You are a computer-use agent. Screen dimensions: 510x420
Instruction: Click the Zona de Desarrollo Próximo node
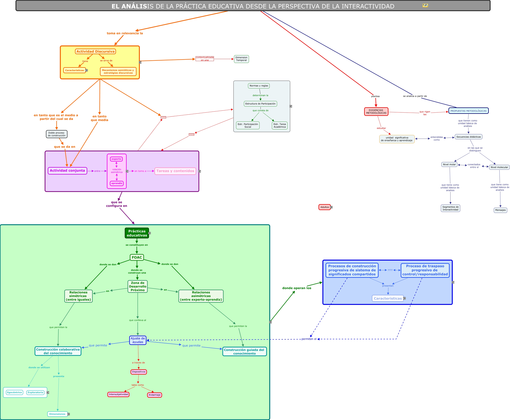[138, 286]
